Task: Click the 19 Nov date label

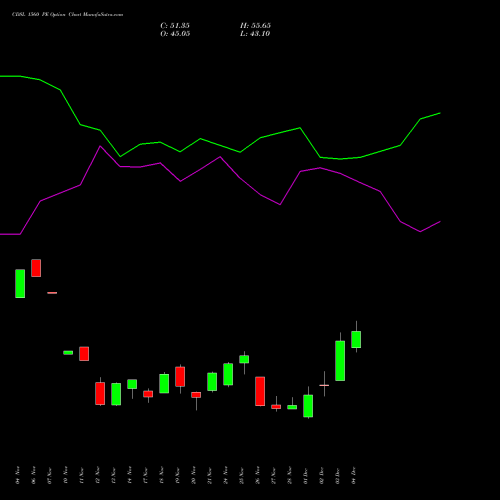Action: 178,475
